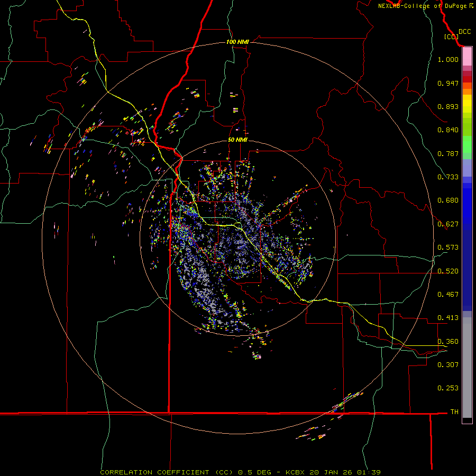Click the CORRELATION COEFFICIENT (CC) caption
This screenshot has height=476, width=476.
click(x=167, y=472)
